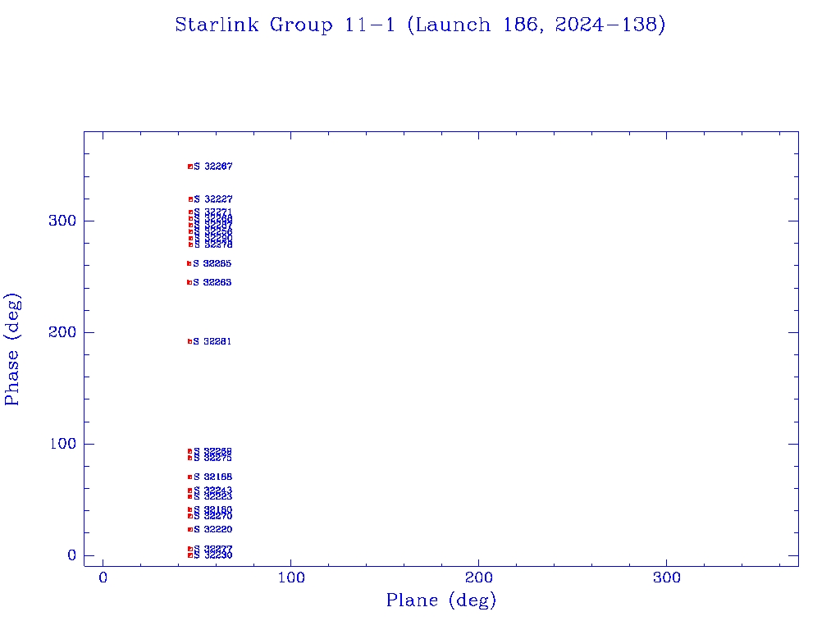Click the 100 tick label on Plane axis
Image resolution: width=840 pixels, height=630 pixels.
pos(291,578)
